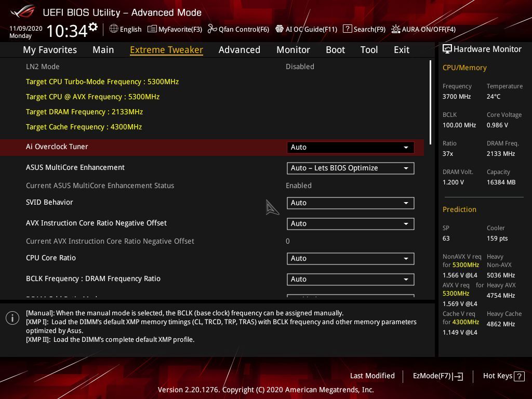532x399 pixels.
Task: Switch to the Main tab
Action: [x=103, y=50]
